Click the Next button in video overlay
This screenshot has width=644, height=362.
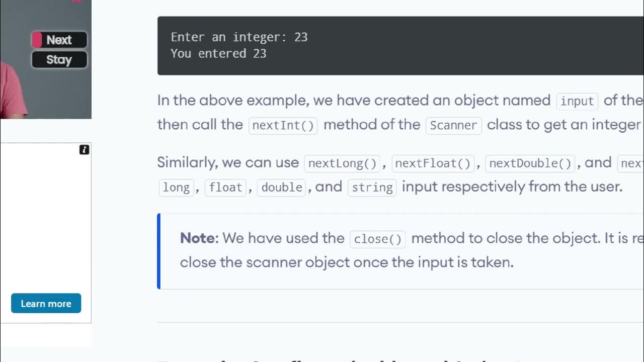click(x=59, y=40)
